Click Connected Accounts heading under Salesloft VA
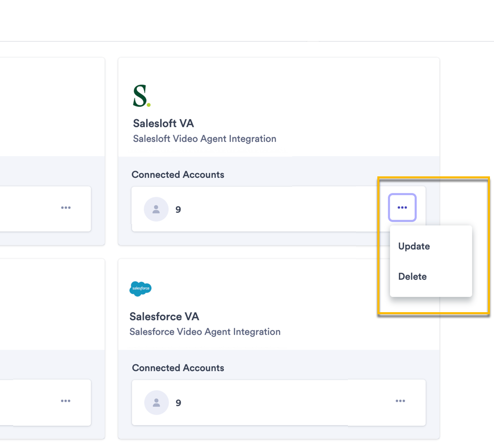The image size is (494, 448). [x=178, y=175]
